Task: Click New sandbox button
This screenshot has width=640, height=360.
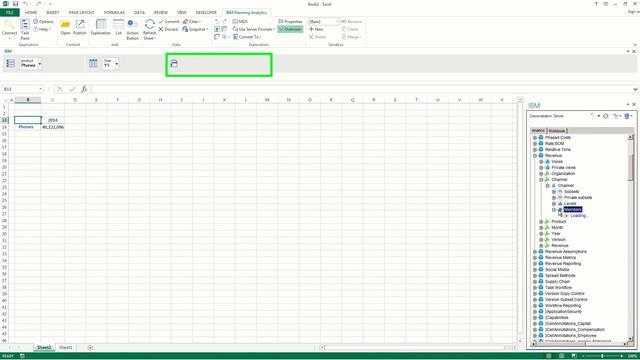Action: (x=316, y=29)
